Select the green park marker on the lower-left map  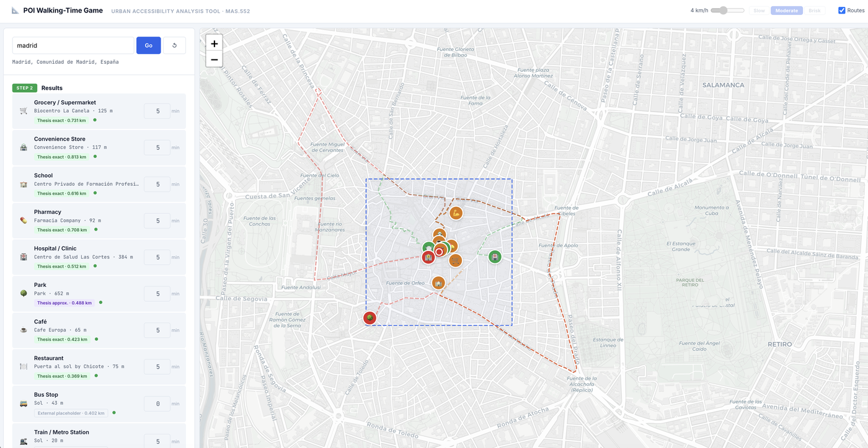tap(370, 317)
